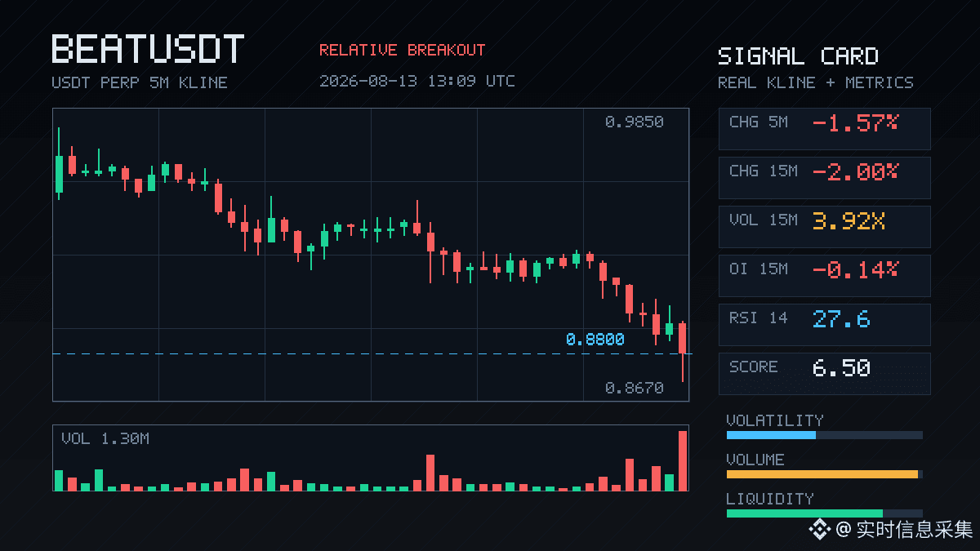This screenshot has height=551, width=980.
Task: Click the REAL KLINE + METRICS subtitle
Action: coord(816,82)
